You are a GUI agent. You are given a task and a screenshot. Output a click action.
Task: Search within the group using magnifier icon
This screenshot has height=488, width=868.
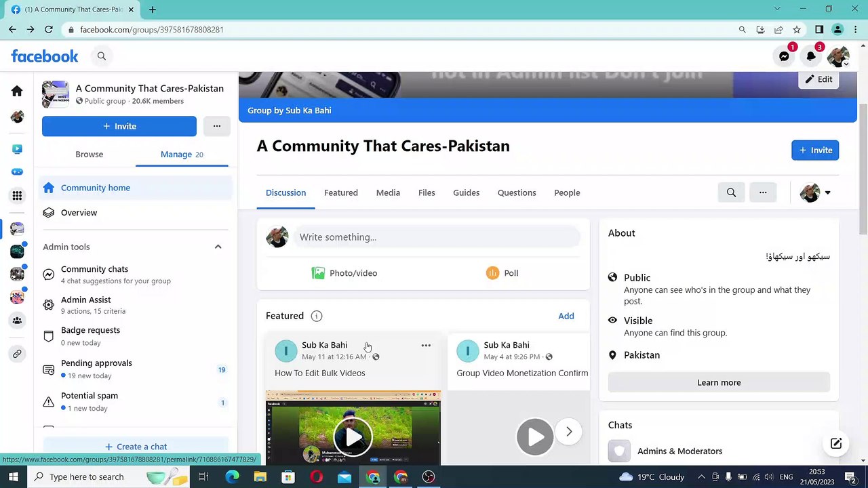tap(731, 192)
